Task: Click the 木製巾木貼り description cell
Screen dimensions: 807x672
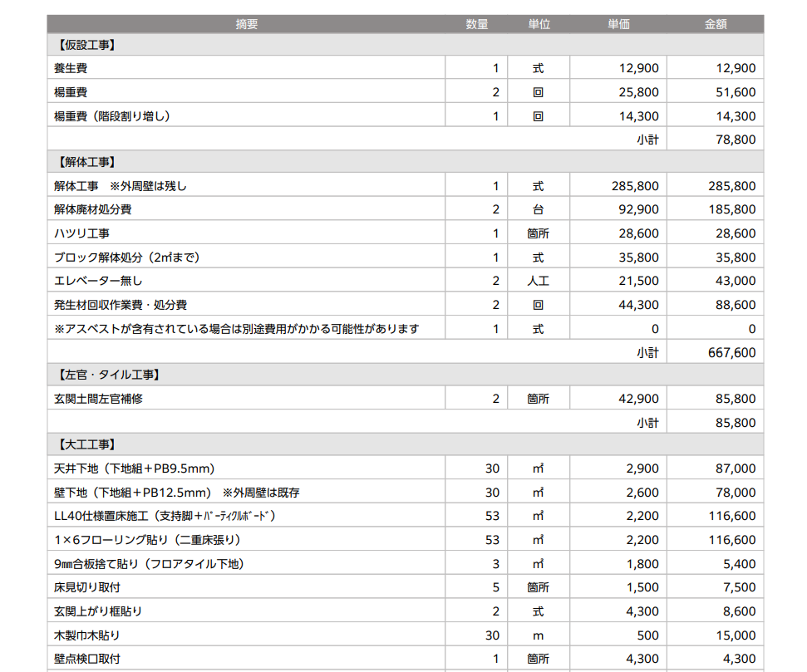Action: [x=87, y=635]
